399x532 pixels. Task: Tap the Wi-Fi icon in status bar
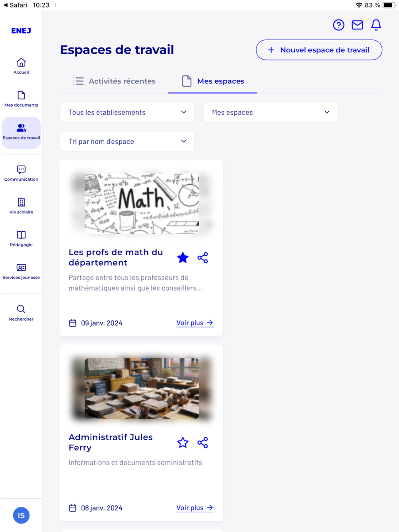(x=359, y=5)
